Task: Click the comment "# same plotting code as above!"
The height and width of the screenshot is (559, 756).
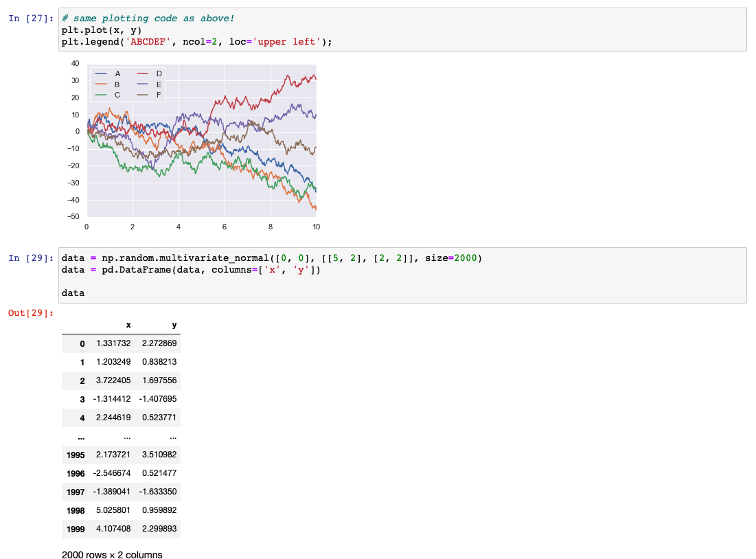Action: tap(148, 19)
